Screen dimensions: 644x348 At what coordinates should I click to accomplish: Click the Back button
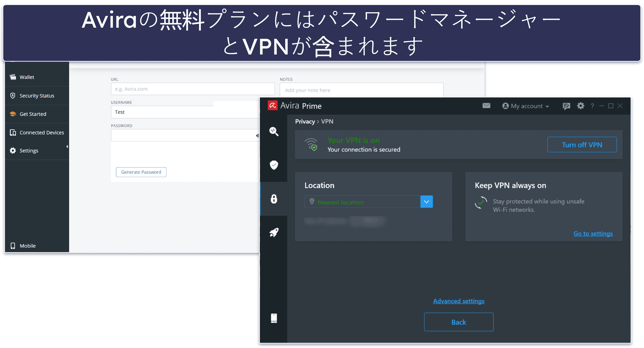(x=459, y=322)
